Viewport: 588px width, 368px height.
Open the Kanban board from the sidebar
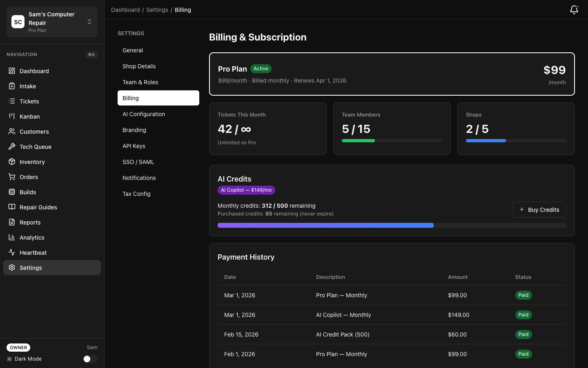(29, 117)
